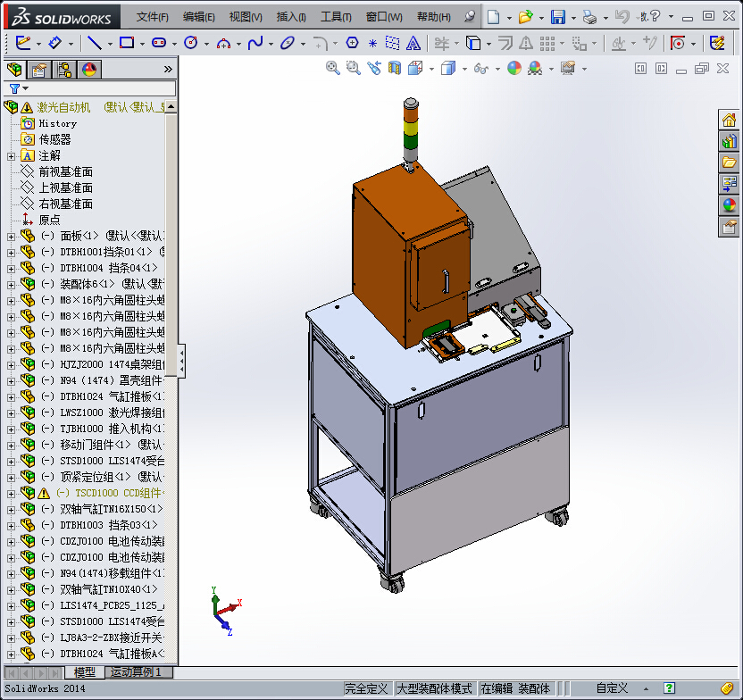
Task: Click the 激光自动机 top assembly node
Action: (63, 107)
